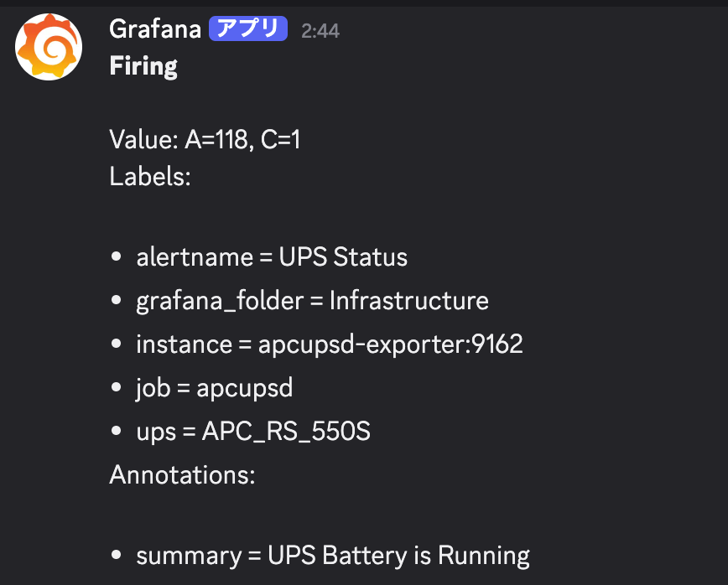Select the APC_RS_550S model value

286,432
